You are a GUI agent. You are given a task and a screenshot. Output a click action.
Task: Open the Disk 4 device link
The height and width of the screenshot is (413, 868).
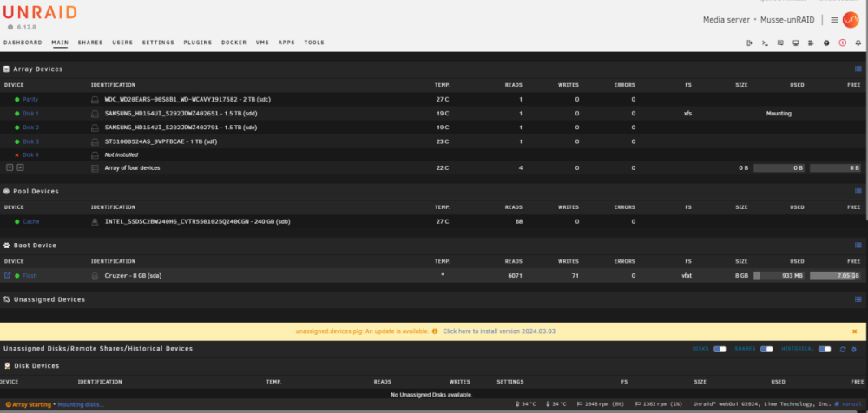30,155
